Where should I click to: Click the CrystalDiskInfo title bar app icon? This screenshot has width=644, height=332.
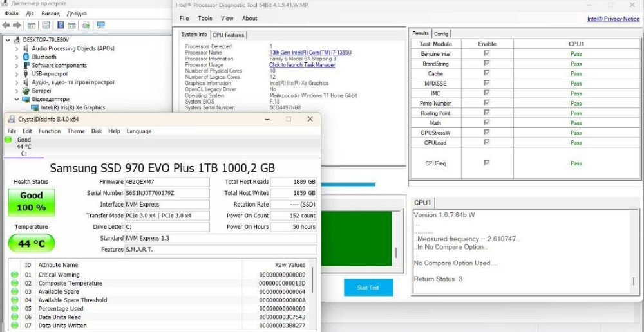[12, 119]
